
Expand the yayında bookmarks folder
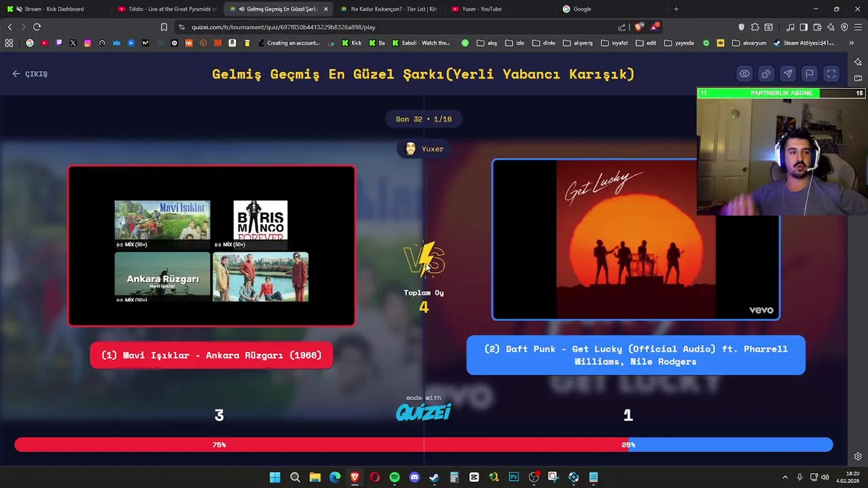[679, 43]
